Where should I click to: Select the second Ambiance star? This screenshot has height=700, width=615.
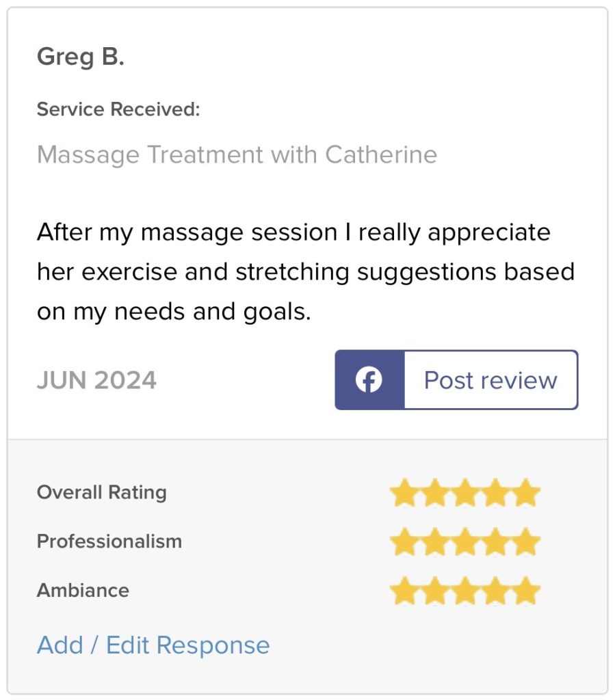[x=435, y=591]
